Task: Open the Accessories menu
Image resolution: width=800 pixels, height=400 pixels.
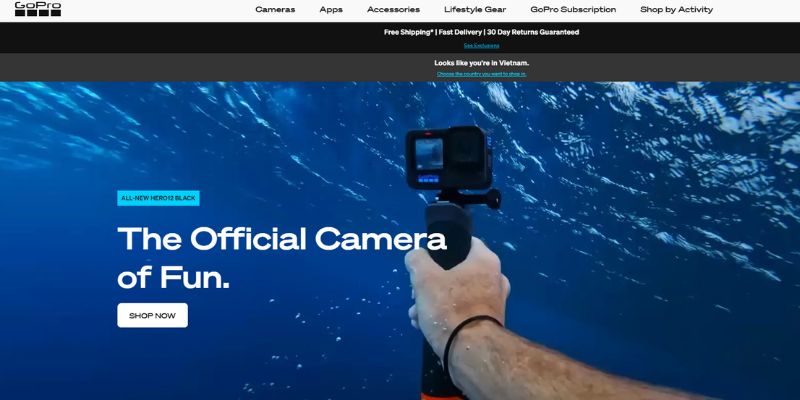Action: coord(393,10)
